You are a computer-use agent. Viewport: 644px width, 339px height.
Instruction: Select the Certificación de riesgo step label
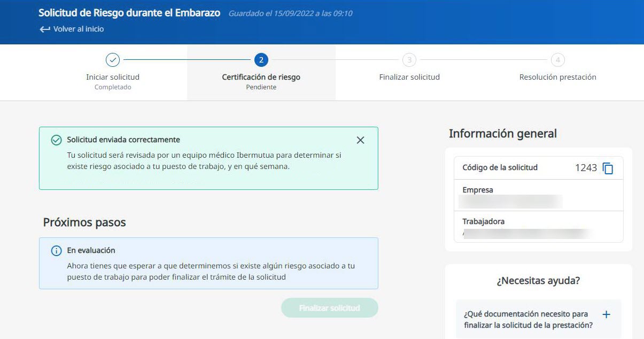[261, 77]
